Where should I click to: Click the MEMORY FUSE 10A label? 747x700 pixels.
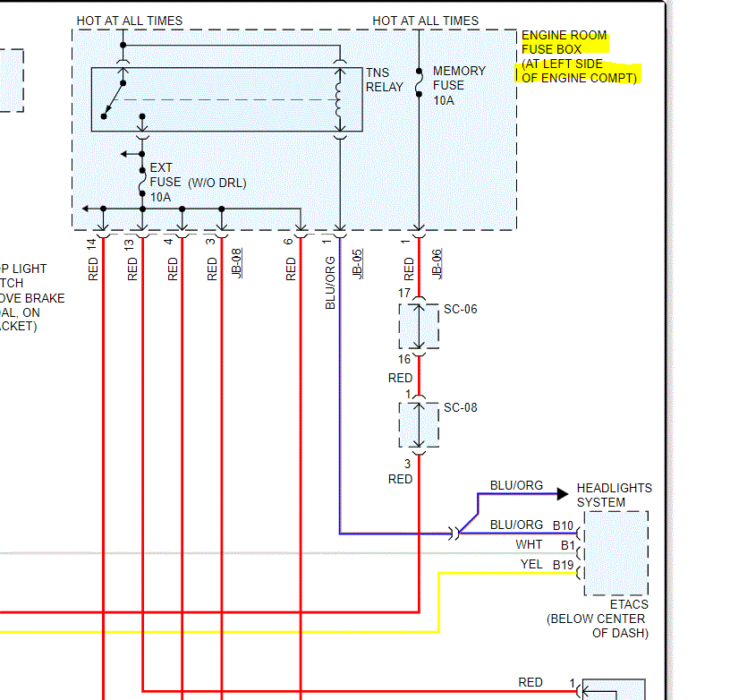click(459, 85)
